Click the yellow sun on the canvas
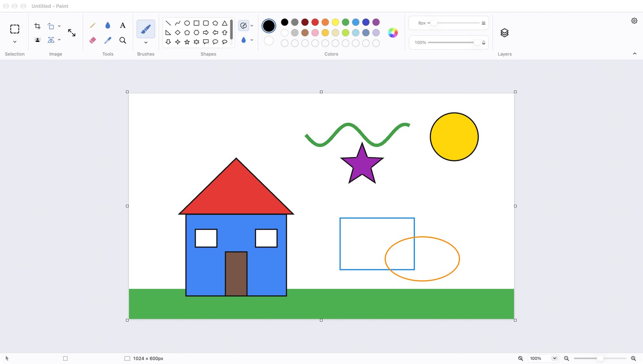 [454, 137]
